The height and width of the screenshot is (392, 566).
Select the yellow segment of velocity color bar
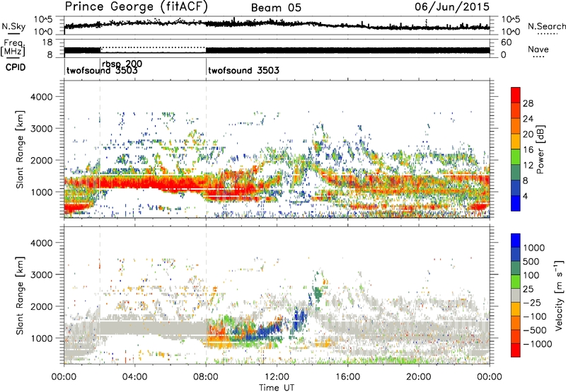click(x=516, y=309)
